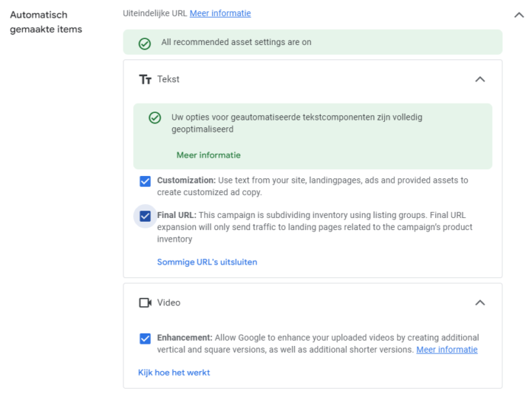Click the Automatisch gemaakte items heading

click(x=46, y=22)
